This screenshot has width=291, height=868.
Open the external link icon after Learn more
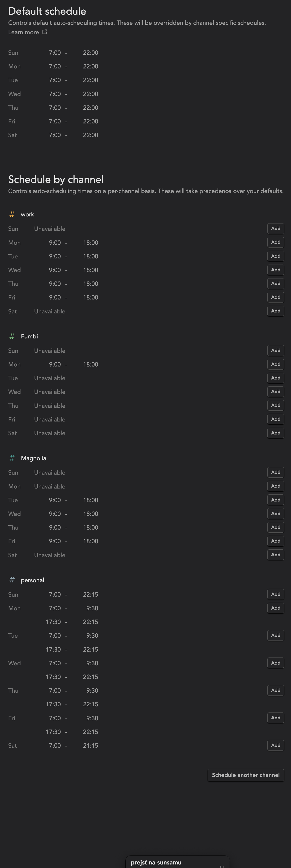(44, 32)
